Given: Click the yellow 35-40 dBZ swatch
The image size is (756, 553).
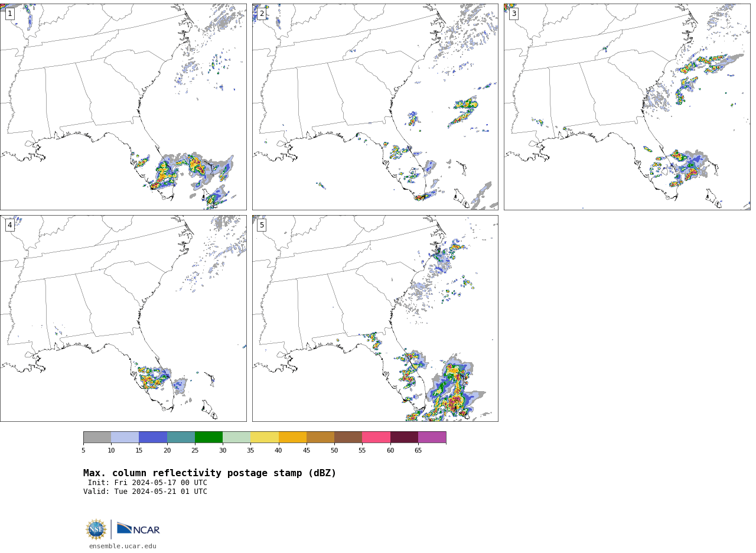Looking at the screenshot, I should coord(265,437).
